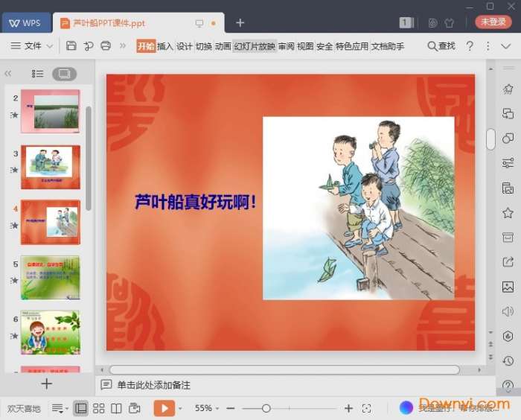Select slide 5 thumbnail
This screenshot has width=521, height=420.
pyautogui.click(x=51, y=278)
